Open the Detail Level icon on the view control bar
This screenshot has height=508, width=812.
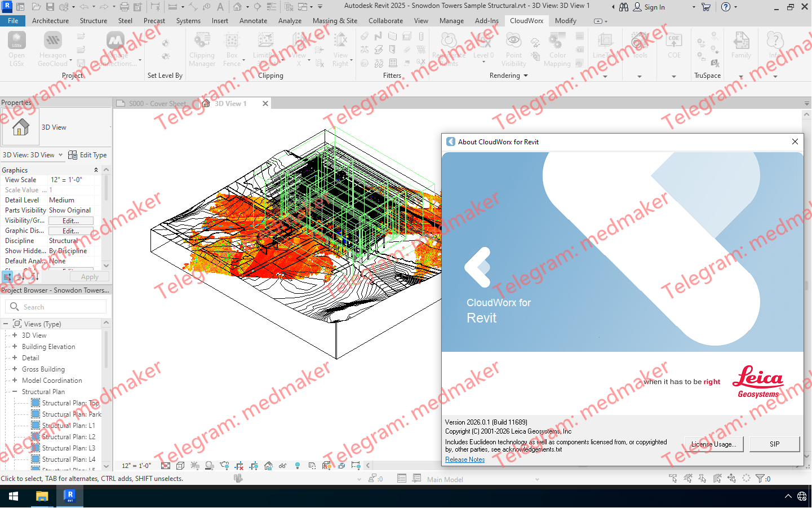(166, 466)
